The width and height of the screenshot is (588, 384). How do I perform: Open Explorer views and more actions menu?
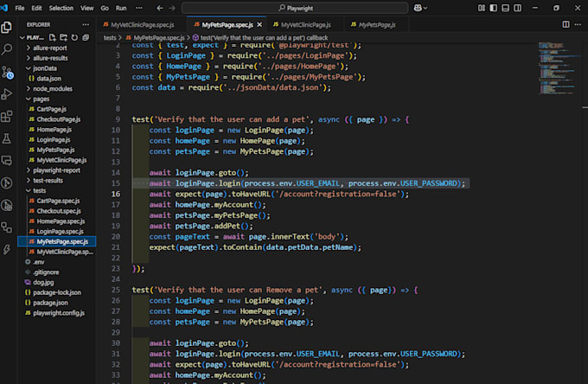(x=86, y=24)
